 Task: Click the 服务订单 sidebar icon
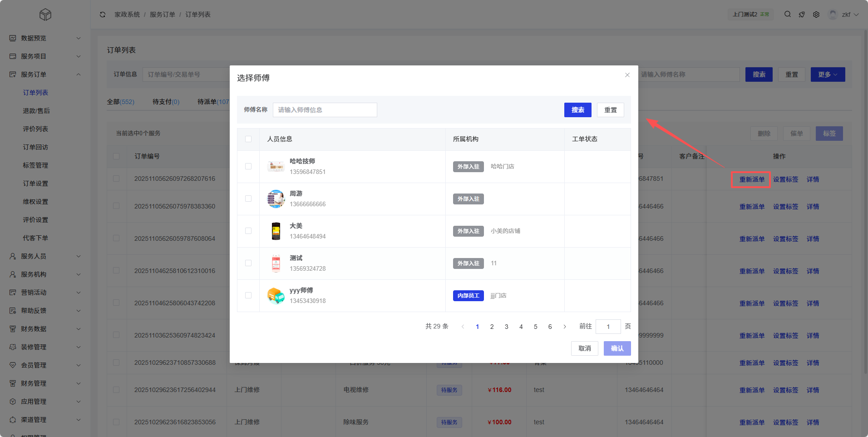coord(13,74)
